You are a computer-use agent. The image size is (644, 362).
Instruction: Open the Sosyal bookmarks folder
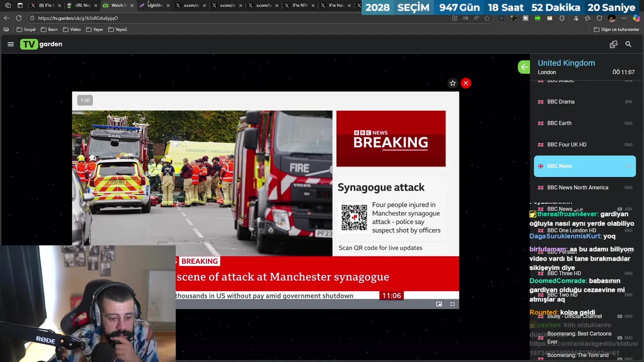(x=26, y=30)
